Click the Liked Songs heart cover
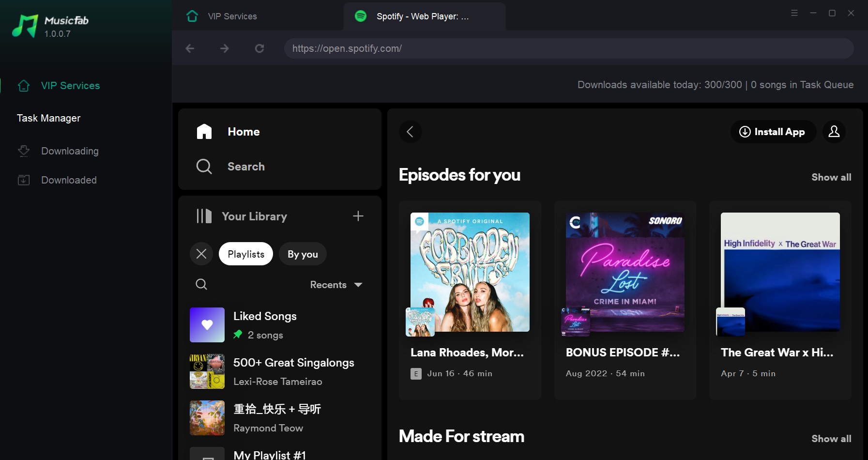Image resolution: width=868 pixels, height=460 pixels. click(x=207, y=325)
